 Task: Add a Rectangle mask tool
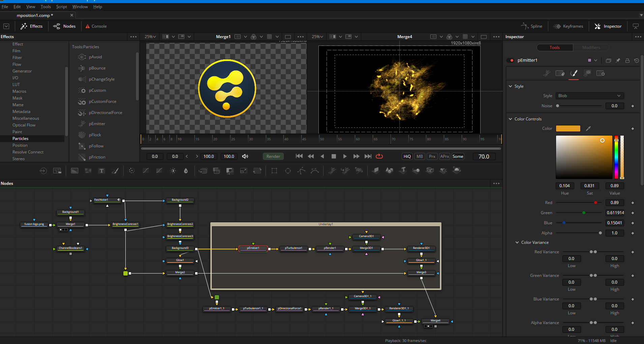point(274,171)
